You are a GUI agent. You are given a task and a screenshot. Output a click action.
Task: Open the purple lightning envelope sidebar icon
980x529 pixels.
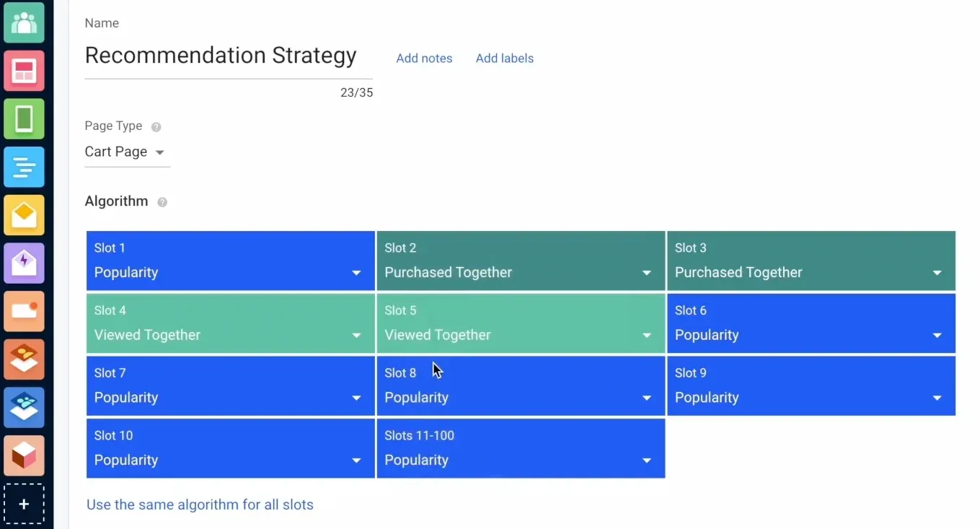click(x=24, y=263)
